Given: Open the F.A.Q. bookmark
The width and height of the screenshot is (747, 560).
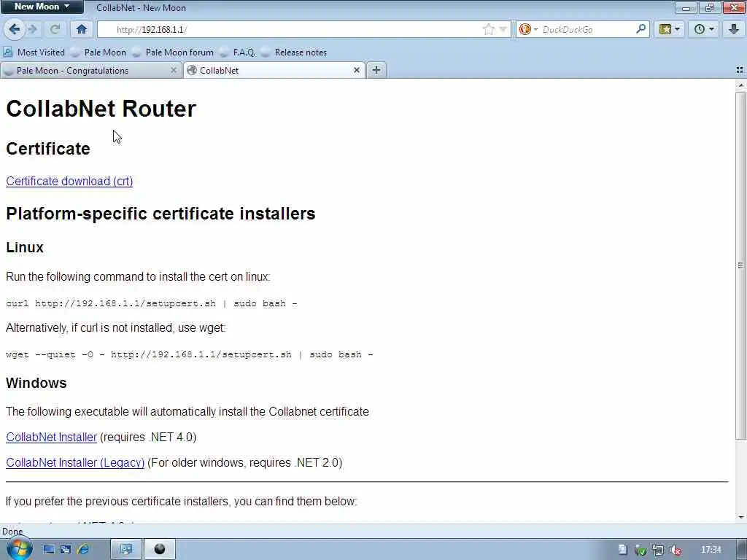Looking at the screenshot, I should pyautogui.click(x=238, y=52).
